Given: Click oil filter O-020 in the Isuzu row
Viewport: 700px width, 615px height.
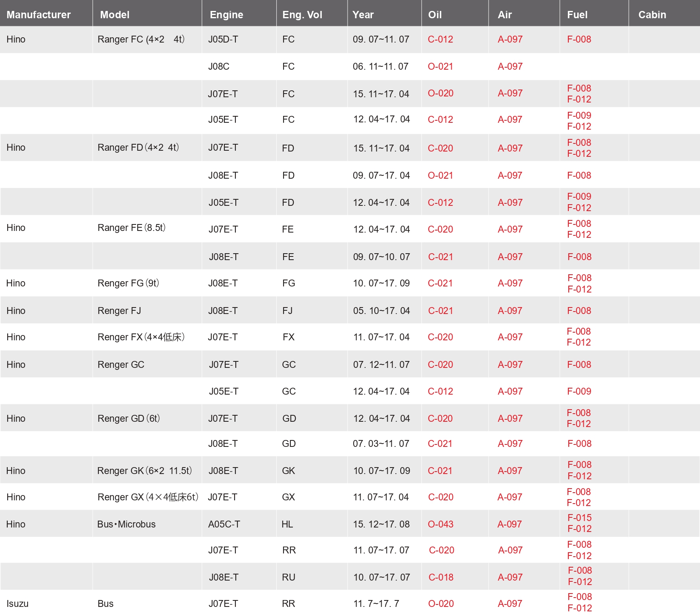Looking at the screenshot, I should [x=441, y=604].
